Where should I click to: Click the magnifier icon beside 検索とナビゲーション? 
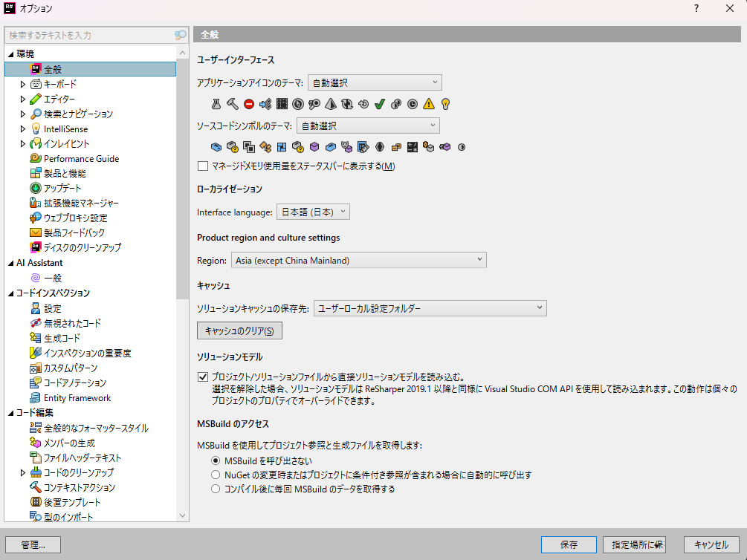point(36,114)
